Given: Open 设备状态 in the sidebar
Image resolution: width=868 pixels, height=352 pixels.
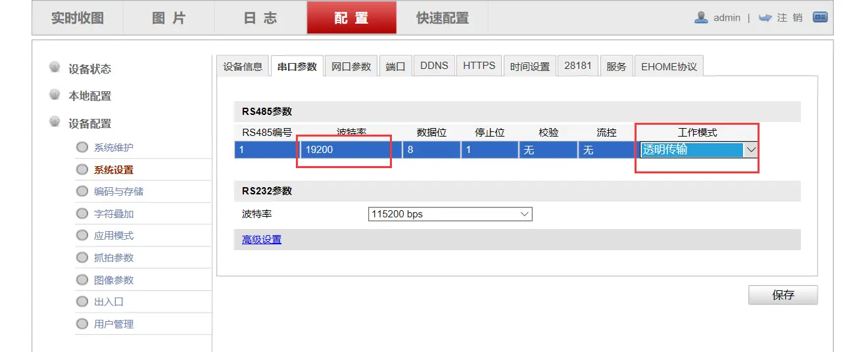Looking at the screenshot, I should pos(90,69).
